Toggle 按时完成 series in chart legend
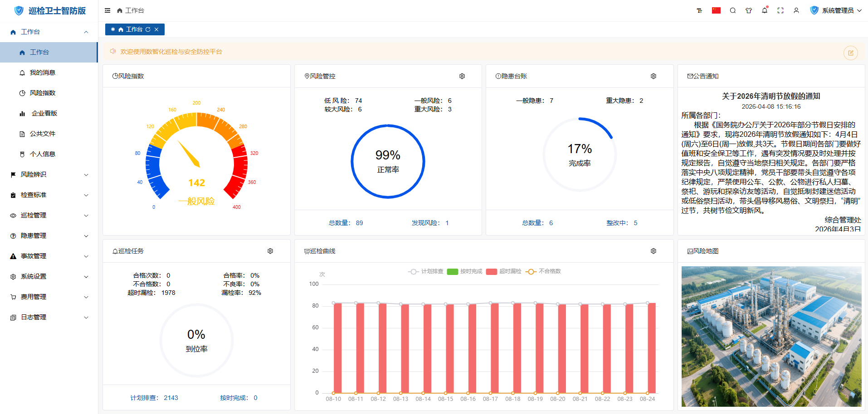This screenshot has width=868, height=414. point(464,271)
